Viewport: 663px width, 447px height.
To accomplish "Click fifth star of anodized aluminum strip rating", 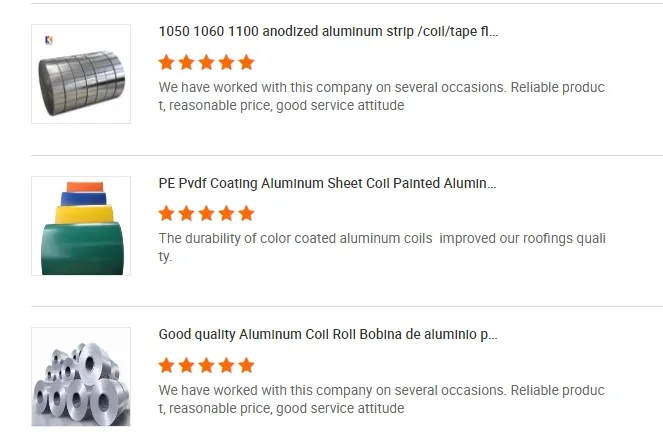I will [x=247, y=62].
